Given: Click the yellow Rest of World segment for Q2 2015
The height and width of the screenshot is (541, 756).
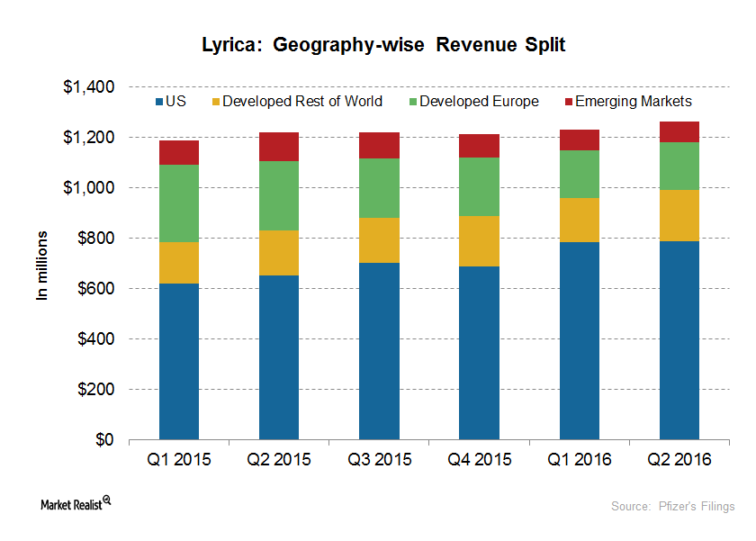Looking at the screenshot, I should pyautogui.click(x=279, y=253).
